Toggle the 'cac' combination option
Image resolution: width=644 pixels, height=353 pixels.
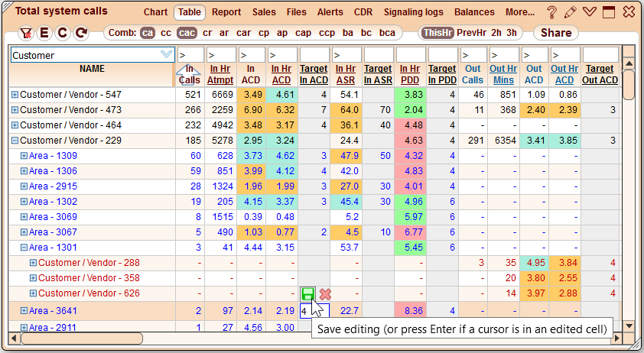point(187,33)
